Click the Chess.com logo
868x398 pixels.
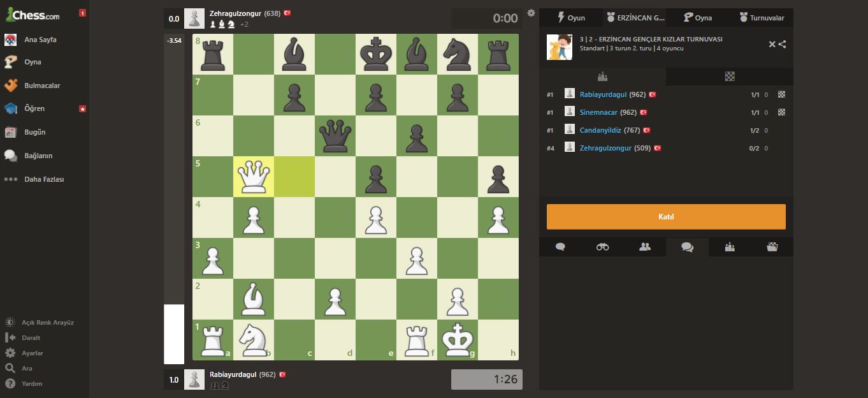[32, 14]
